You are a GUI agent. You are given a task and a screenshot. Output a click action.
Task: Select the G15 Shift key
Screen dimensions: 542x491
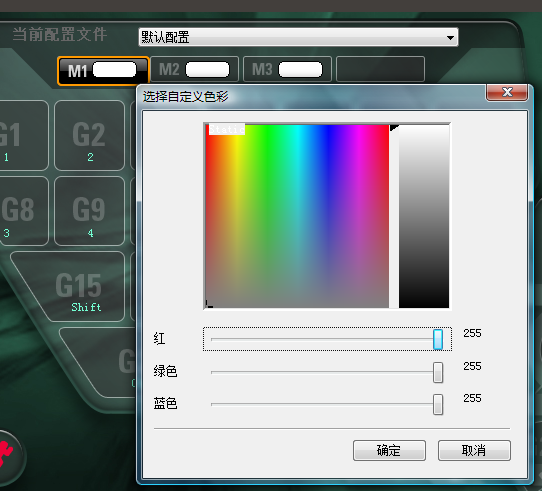tap(73, 287)
